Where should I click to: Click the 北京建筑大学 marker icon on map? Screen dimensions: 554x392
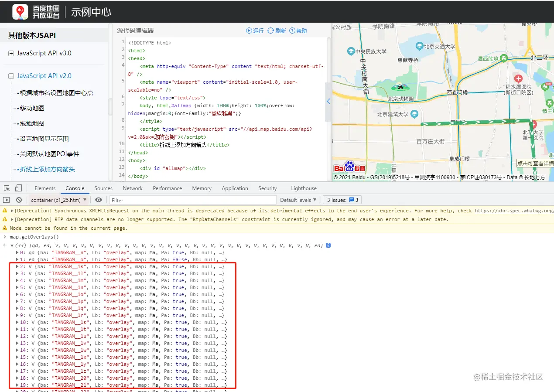click(414, 114)
